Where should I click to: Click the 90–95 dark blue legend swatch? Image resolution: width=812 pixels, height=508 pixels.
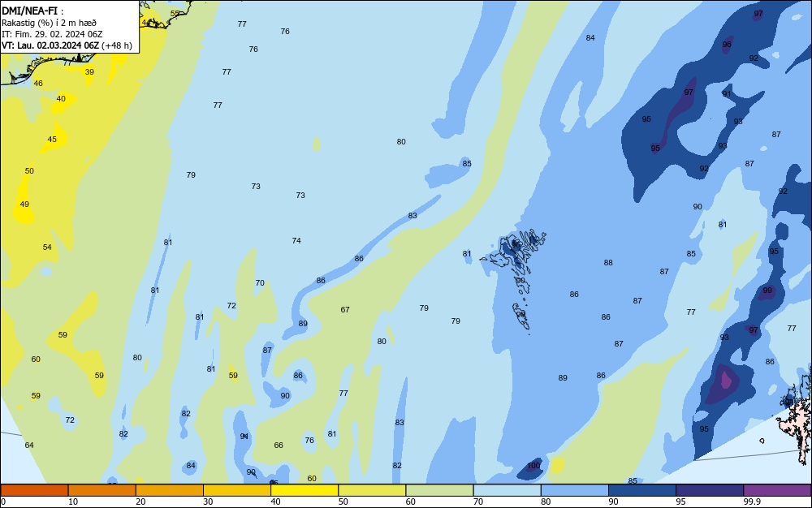[x=642, y=490]
